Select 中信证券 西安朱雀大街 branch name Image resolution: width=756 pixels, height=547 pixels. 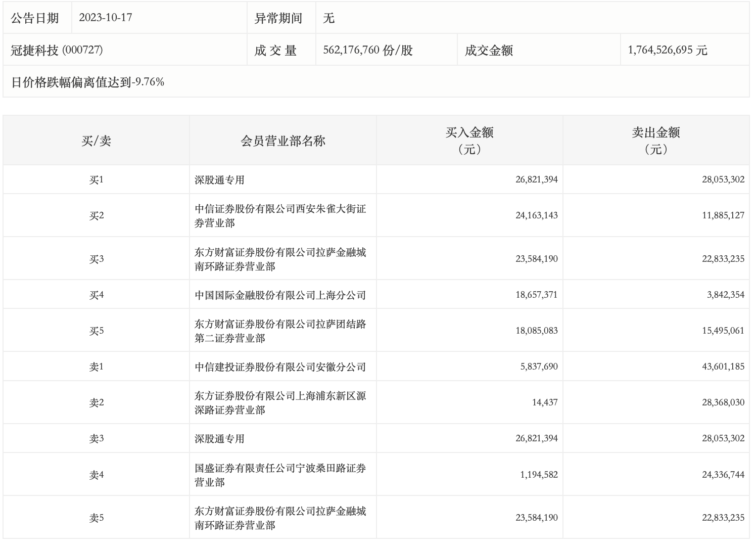280,215
